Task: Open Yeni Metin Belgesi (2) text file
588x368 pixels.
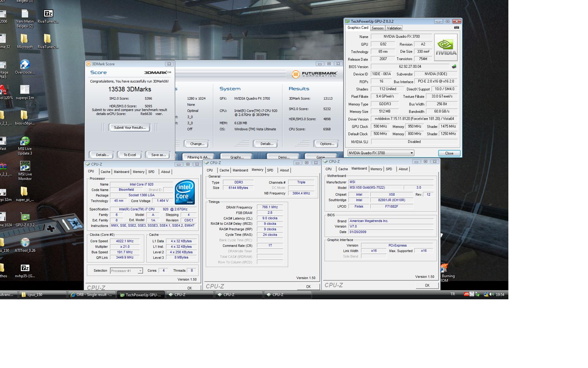Action: point(25,18)
